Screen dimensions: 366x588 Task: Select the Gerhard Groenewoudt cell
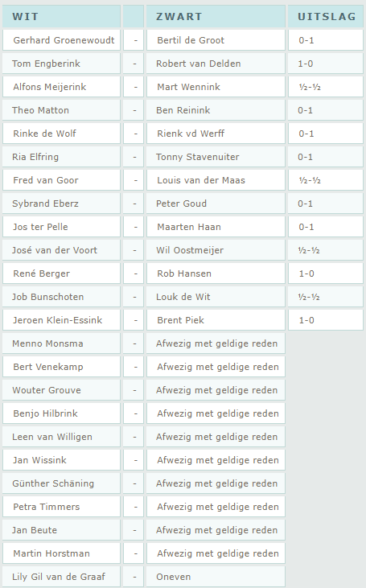tap(61, 40)
